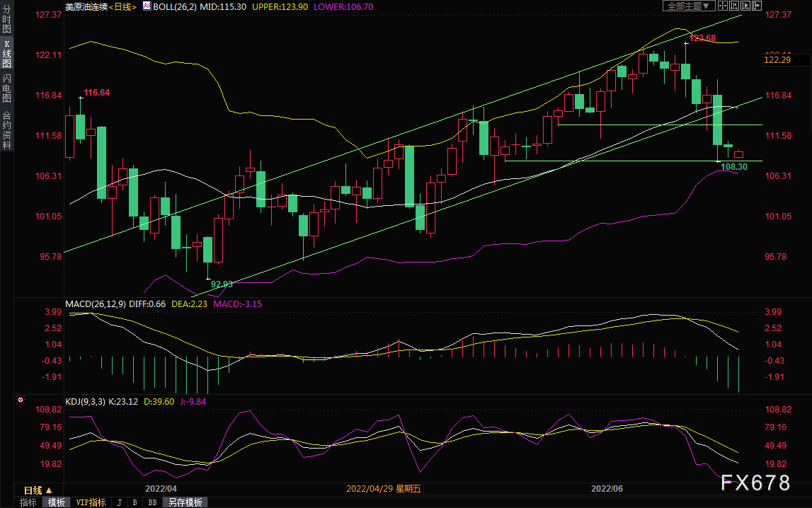Click the jump-to-start chart axis icon
The height and width of the screenshot is (508, 812).
click(734, 6)
